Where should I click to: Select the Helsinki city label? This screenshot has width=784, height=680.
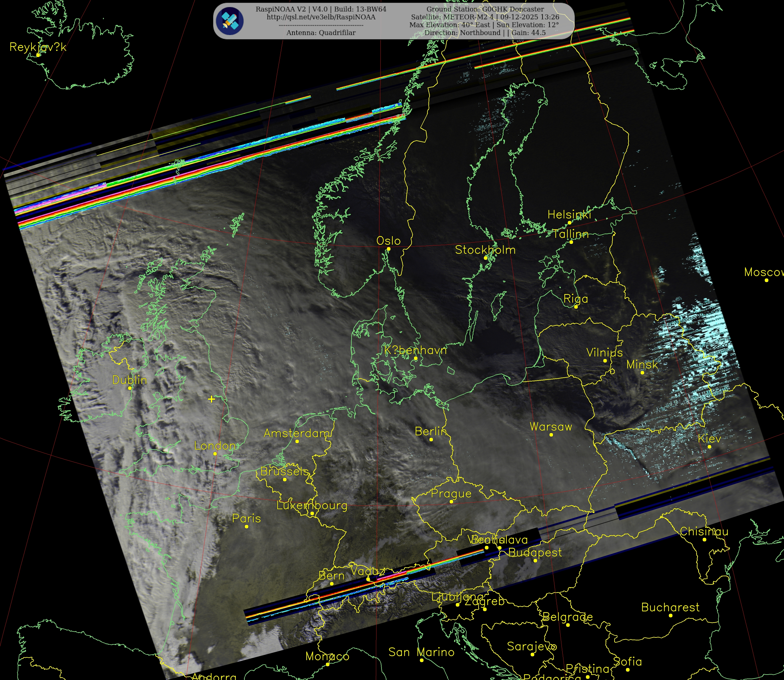(x=569, y=215)
